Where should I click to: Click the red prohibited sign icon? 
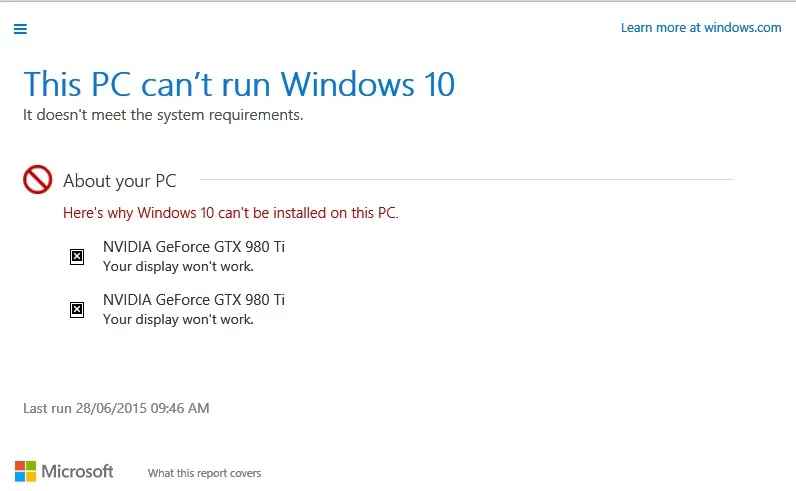point(38,179)
